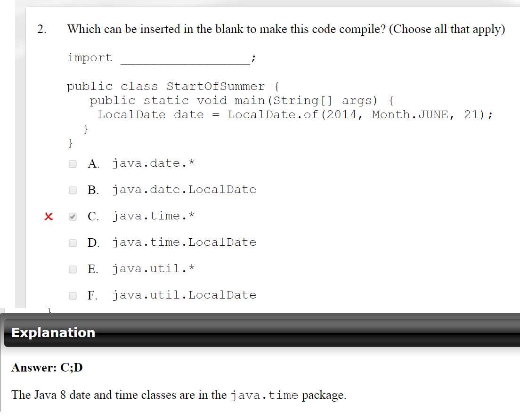The width and height of the screenshot is (520, 420).
Task: Click the LocalDate.of code line
Action: (295, 115)
